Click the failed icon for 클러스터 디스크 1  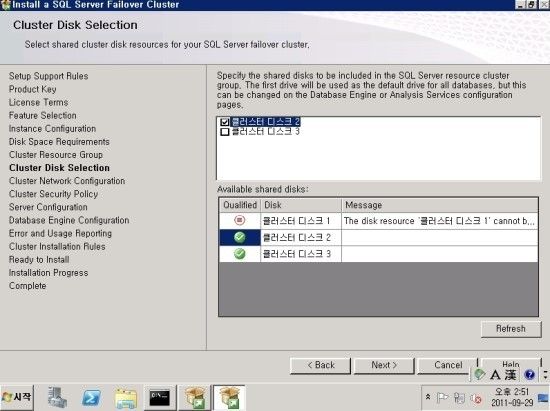pyautogui.click(x=240, y=220)
